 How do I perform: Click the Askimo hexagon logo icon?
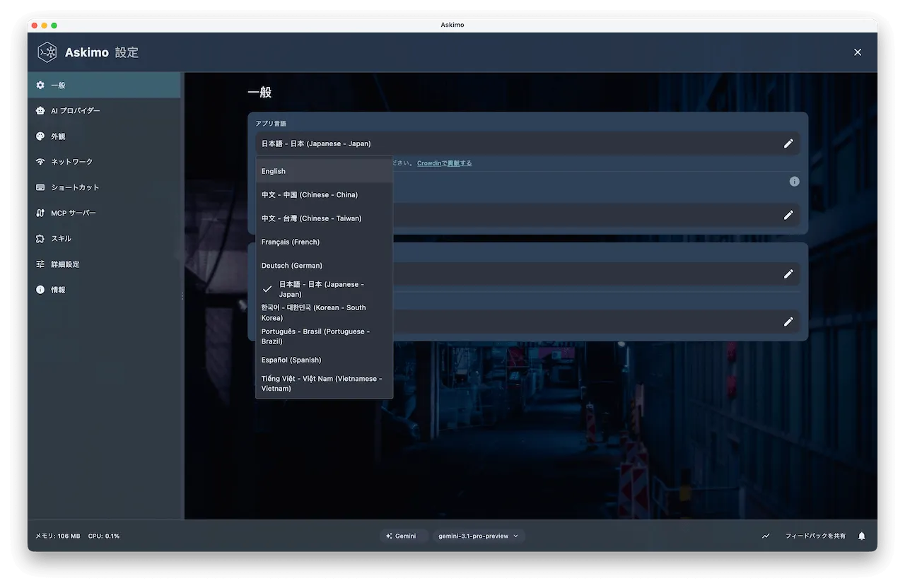pos(47,52)
